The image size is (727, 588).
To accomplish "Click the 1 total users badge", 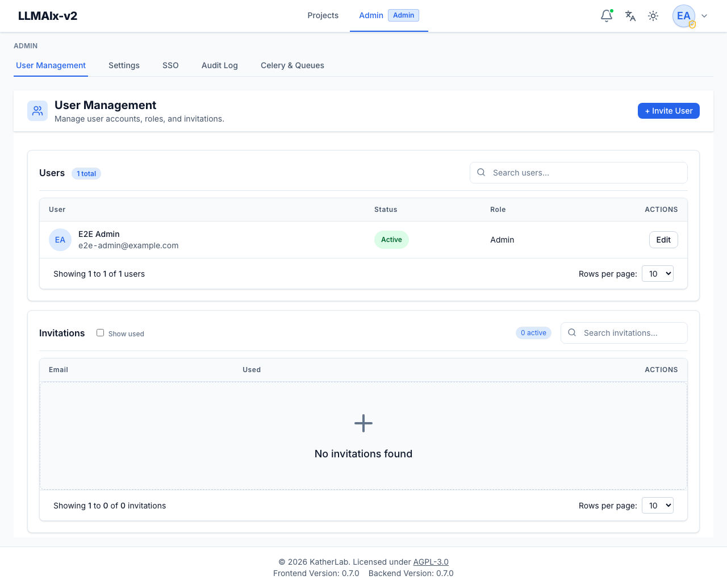I will pyautogui.click(x=86, y=174).
